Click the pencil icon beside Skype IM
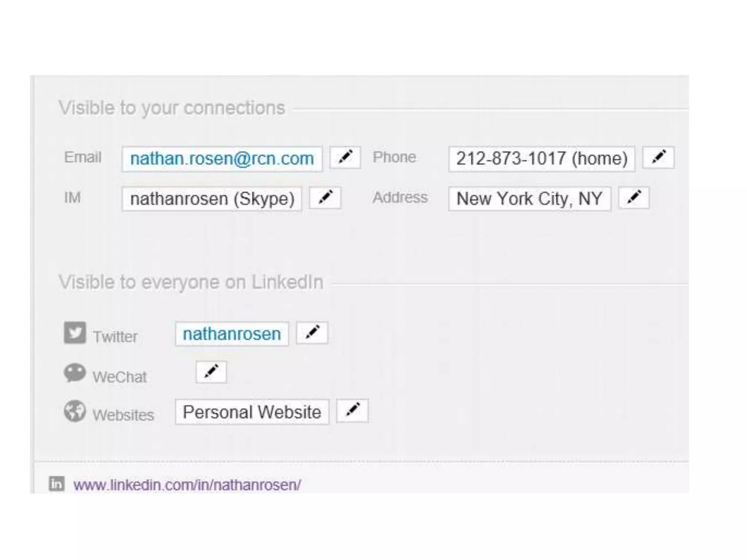 coord(325,198)
